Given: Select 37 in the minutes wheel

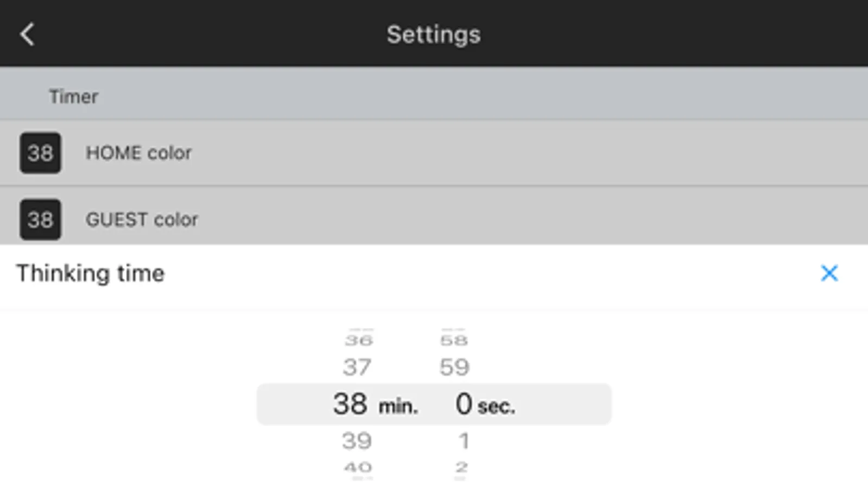Looking at the screenshot, I should tap(357, 367).
